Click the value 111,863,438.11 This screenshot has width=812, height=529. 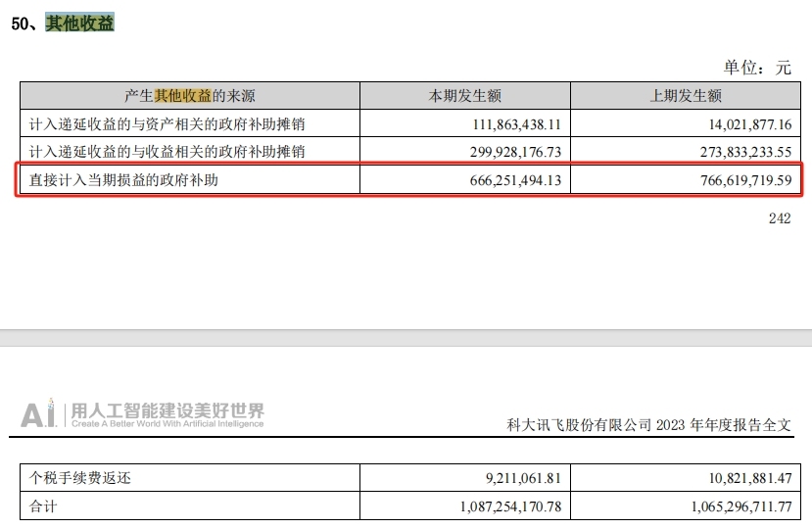pyautogui.click(x=516, y=124)
